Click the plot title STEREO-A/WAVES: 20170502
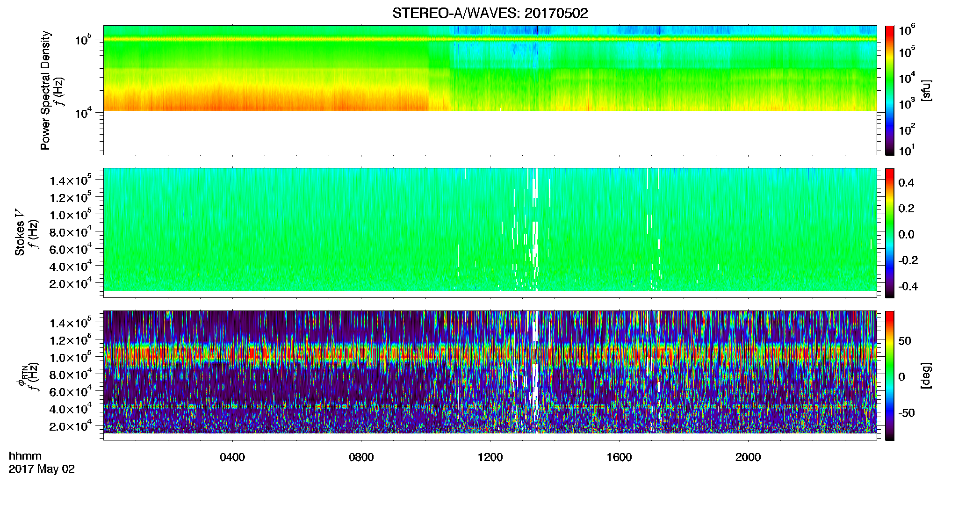The height and width of the screenshot is (505, 980). [490, 13]
